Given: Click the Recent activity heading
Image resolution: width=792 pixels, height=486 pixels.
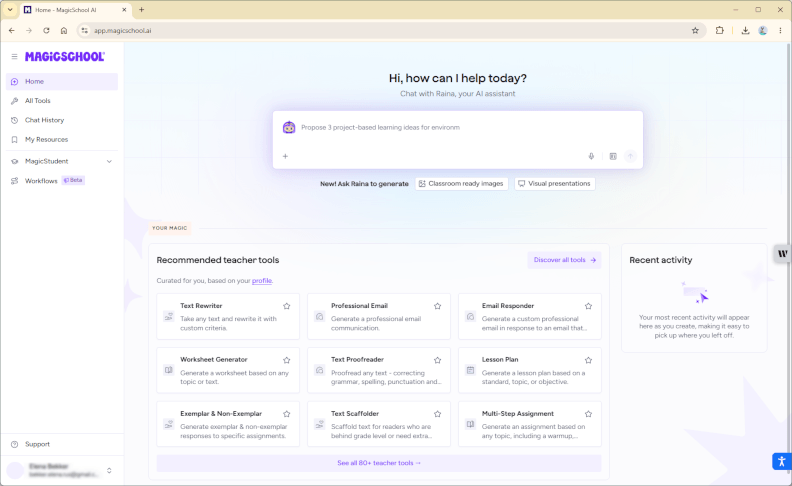Looking at the screenshot, I should coord(661,260).
